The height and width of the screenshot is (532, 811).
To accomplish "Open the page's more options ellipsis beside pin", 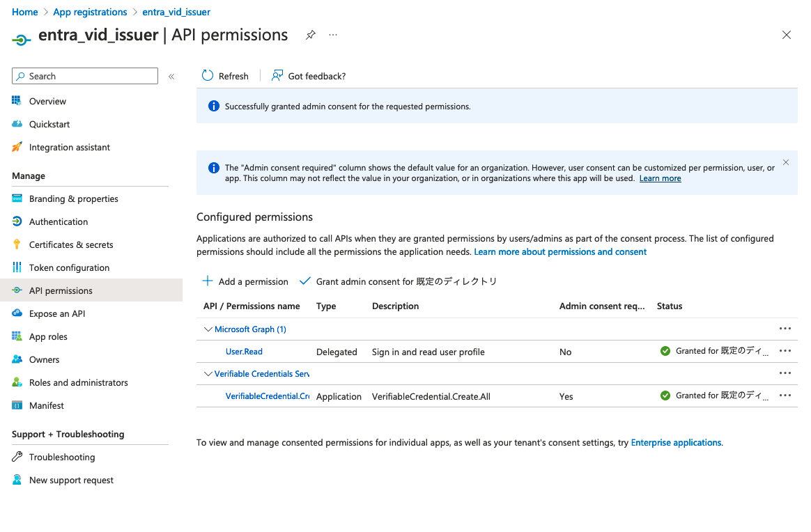I will [333, 35].
